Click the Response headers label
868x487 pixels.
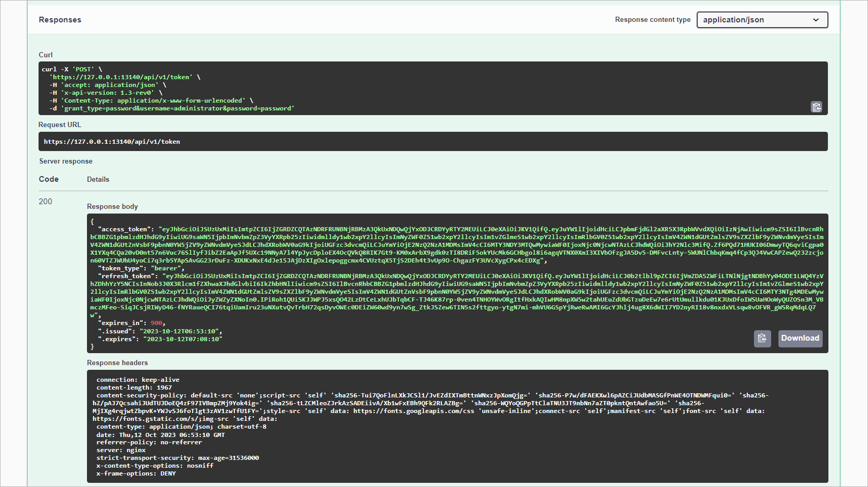117,363
